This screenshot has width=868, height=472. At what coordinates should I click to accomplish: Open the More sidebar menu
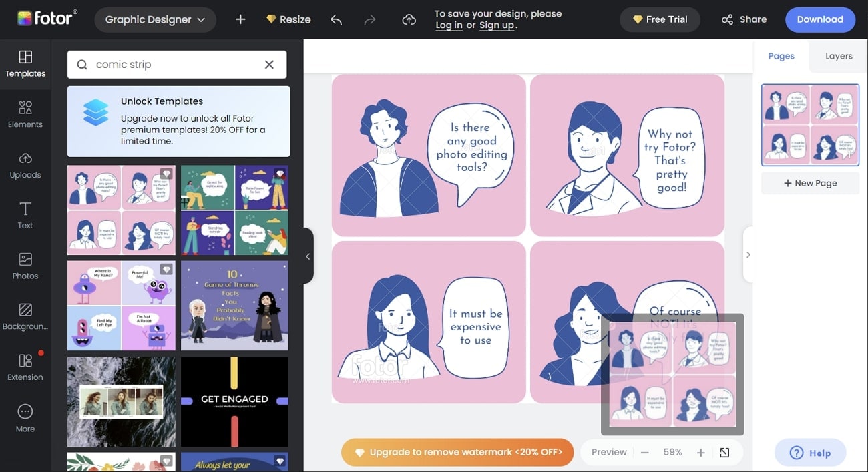25,419
